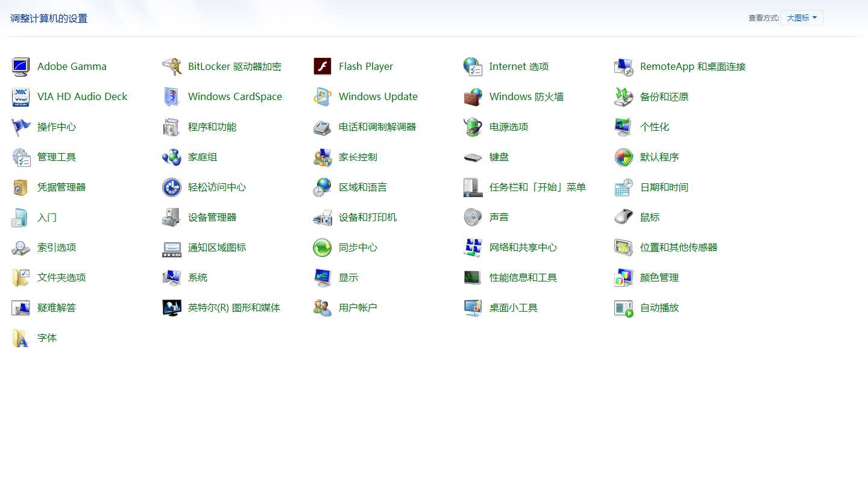The width and height of the screenshot is (868, 484).
Task: Click the 英特尔(R) 图形和媒体 link
Action: coord(234,307)
